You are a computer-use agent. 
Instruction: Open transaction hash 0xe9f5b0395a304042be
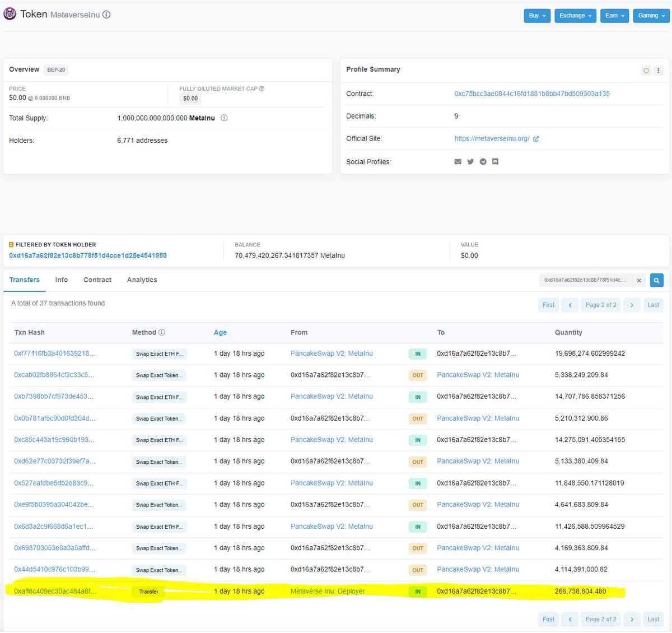[54, 505]
